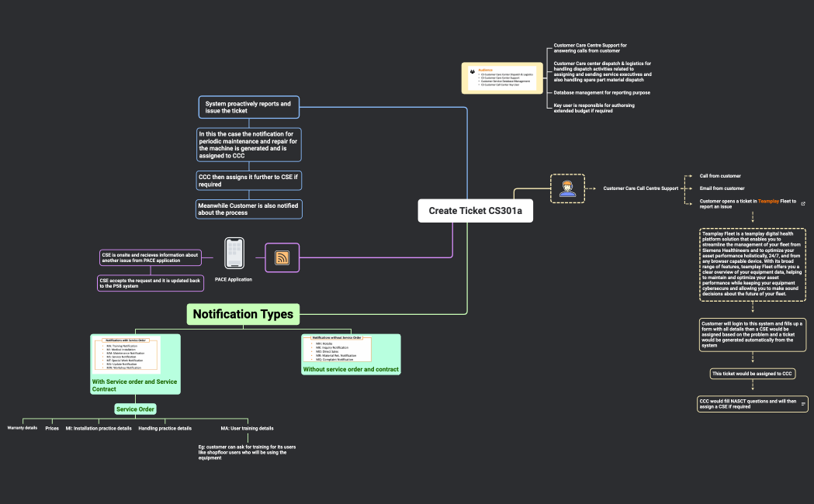Select the 'MA: User training details' node
The height and width of the screenshot is (504, 814).
click(x=247, y=428)
